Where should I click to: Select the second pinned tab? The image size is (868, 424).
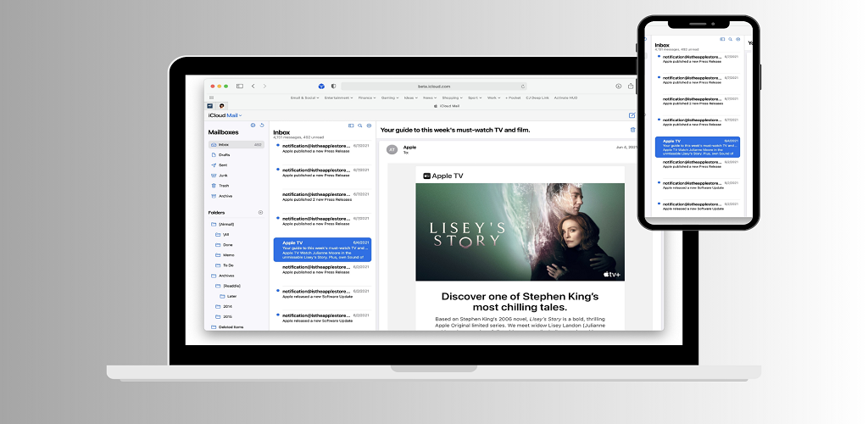222,105
